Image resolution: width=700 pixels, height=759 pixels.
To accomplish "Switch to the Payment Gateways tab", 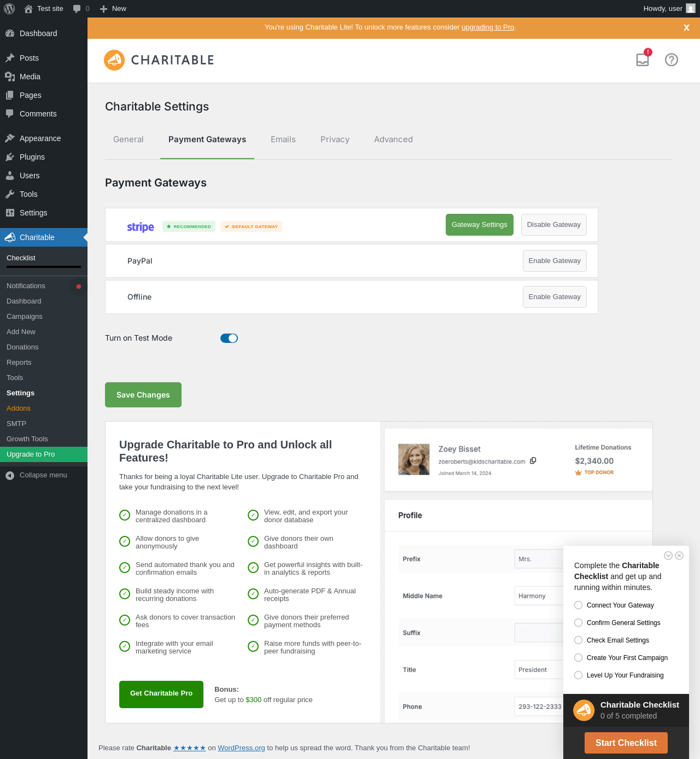I will (x=207, y=139).
